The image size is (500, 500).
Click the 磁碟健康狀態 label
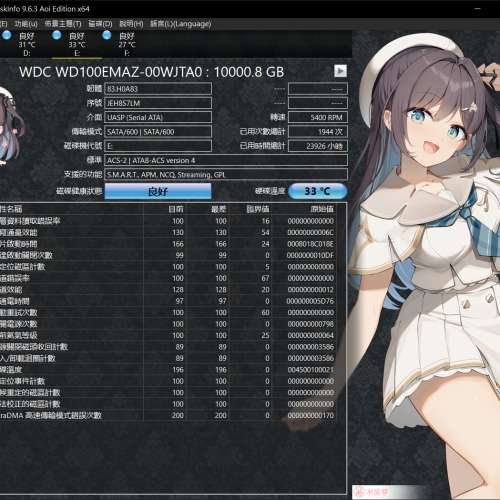tap(79, 191)
